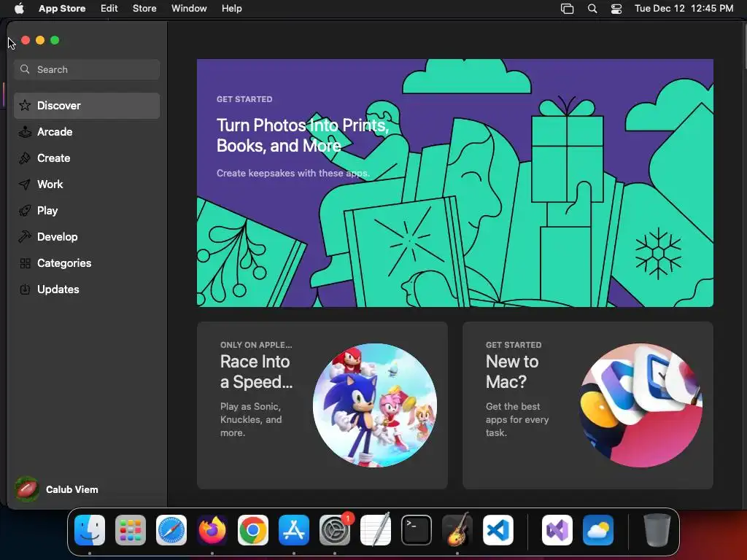Click the Discover star icon in sidebar
The height and width of the screenshot is (560, 747).
pyautogui.click(x=25, y=105)
